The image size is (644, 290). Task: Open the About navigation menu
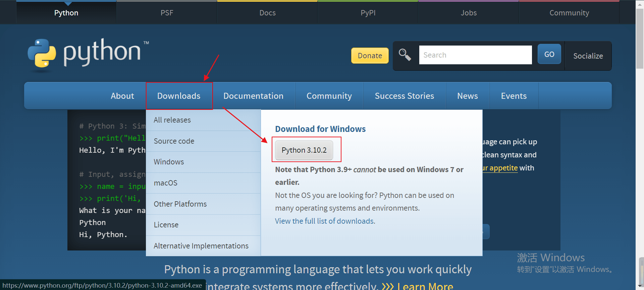click(122, 96)
